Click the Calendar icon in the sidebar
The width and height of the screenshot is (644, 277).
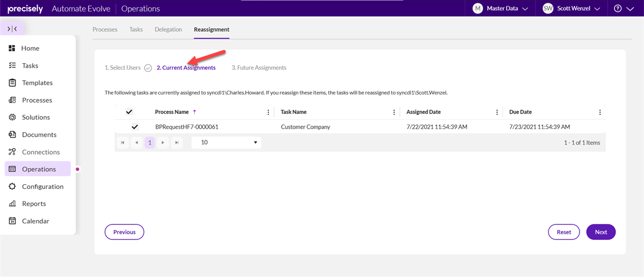[12, 221]
